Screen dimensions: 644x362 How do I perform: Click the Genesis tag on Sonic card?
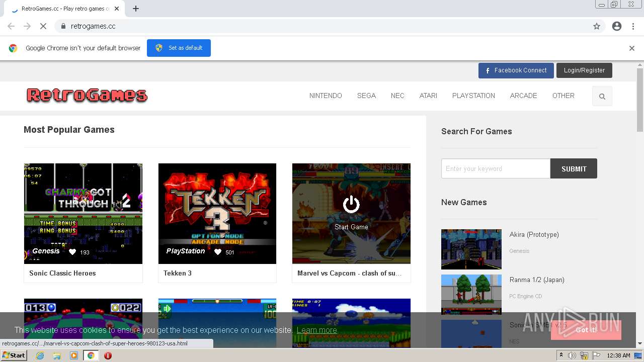pyautogui.click(x=46, y=251)
